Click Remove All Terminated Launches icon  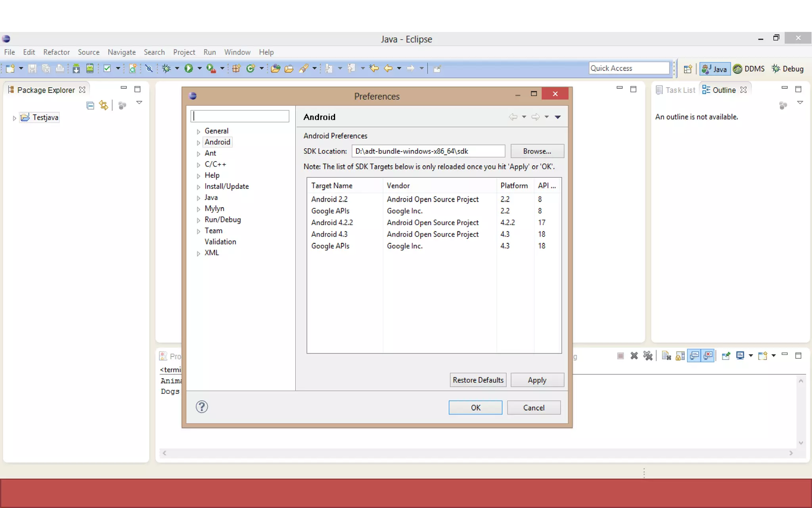648,356
